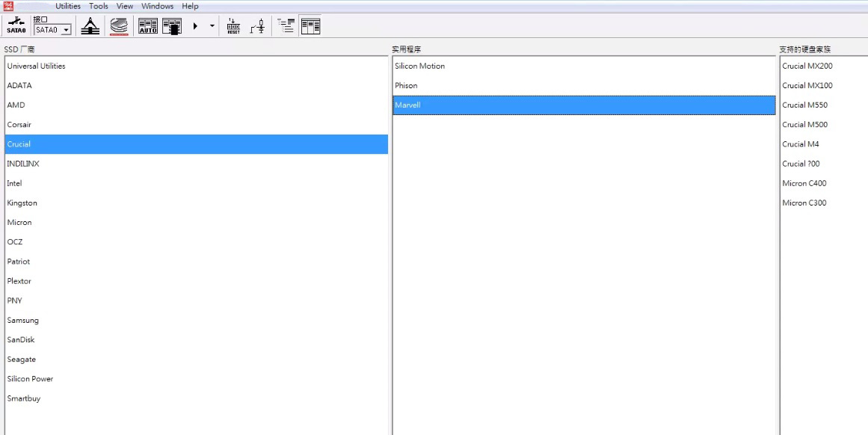Screen dimensions: 868x435
Task: Click the play arrow toolbar button
Action: click(195, 26)
